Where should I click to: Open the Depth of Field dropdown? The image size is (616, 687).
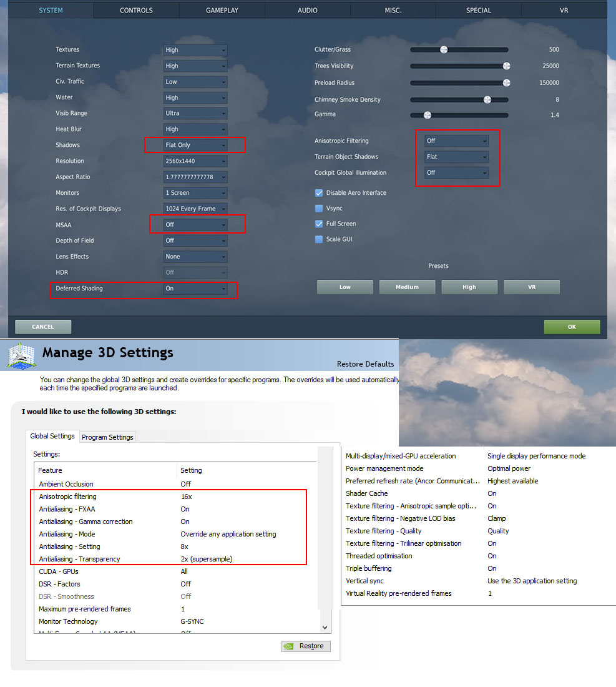195,240
